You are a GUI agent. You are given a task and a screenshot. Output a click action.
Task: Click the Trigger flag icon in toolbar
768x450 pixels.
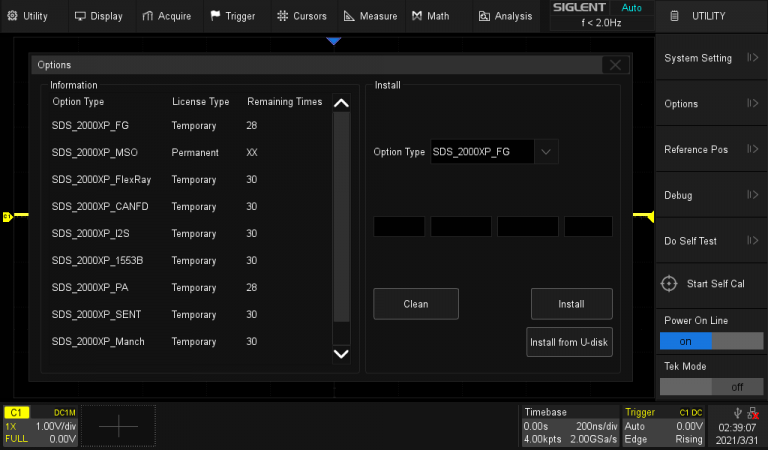coord(214,16)
